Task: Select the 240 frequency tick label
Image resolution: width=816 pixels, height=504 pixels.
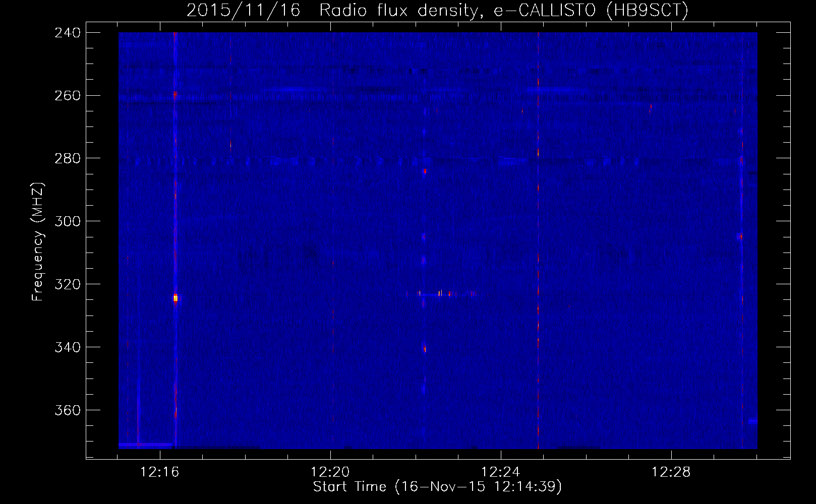Action: tap(67, 32)
